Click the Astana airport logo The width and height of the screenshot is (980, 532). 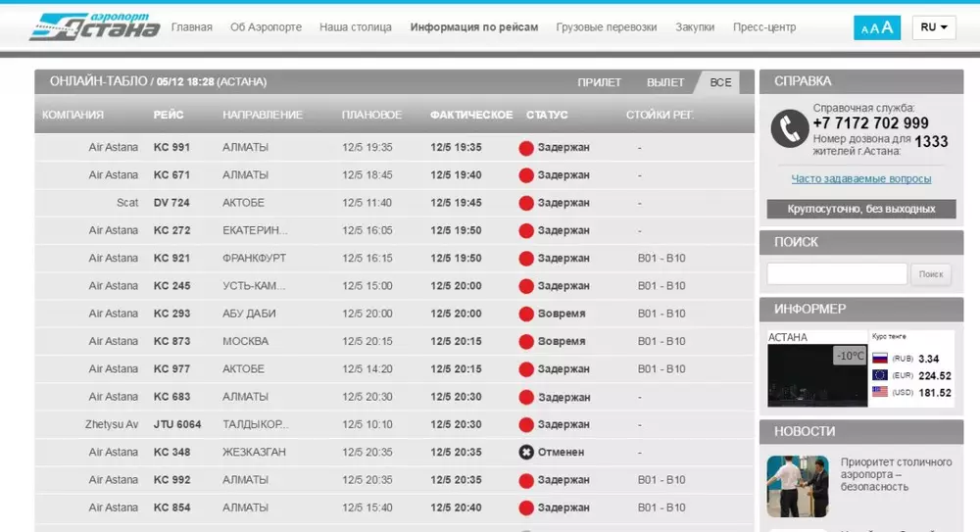coord(94,26)
